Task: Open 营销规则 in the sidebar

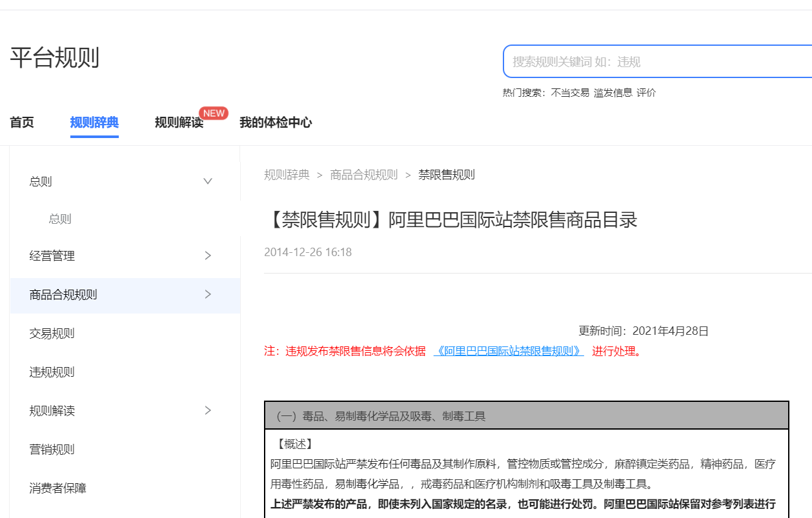Action: pyautogui.click(x=52, y=449)
